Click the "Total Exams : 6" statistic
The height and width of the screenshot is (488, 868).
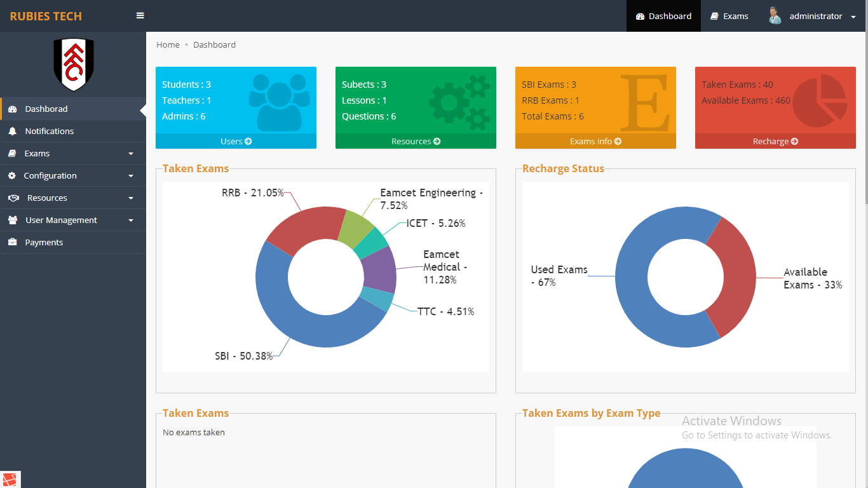(x=553, y=116)
